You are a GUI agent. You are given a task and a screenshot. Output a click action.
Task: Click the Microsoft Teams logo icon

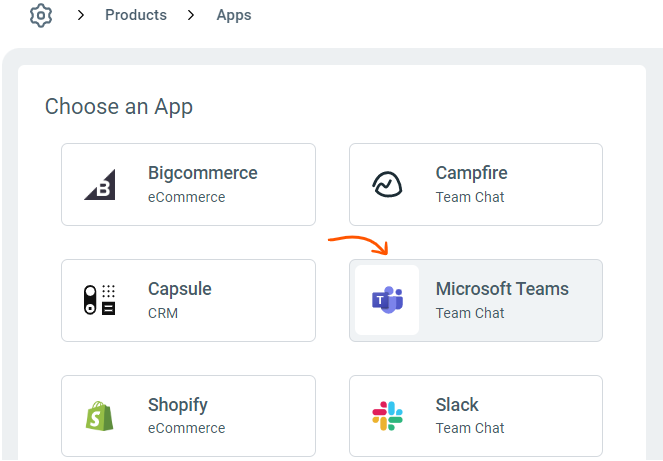pyautogui.click(x=387, y=300)
